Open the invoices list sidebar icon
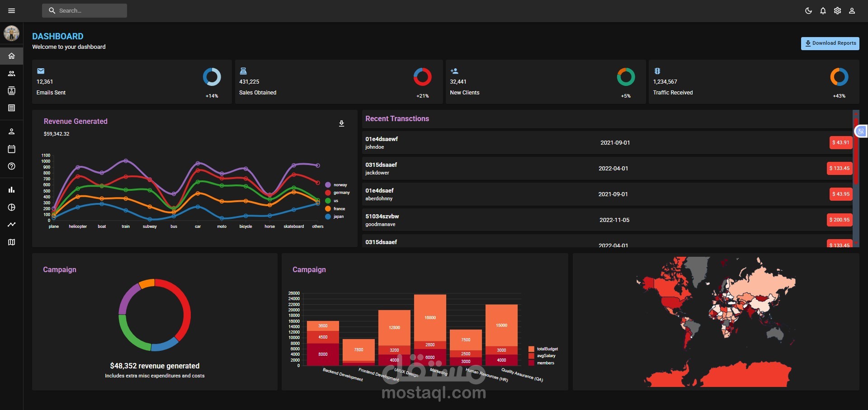This screenshot has width=868, height=410. point(12,108)
